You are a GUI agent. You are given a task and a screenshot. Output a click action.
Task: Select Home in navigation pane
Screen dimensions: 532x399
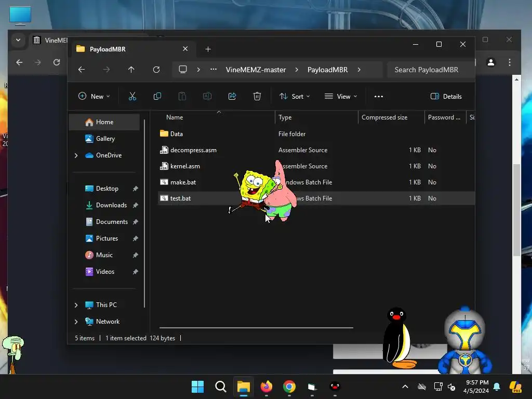104,122
